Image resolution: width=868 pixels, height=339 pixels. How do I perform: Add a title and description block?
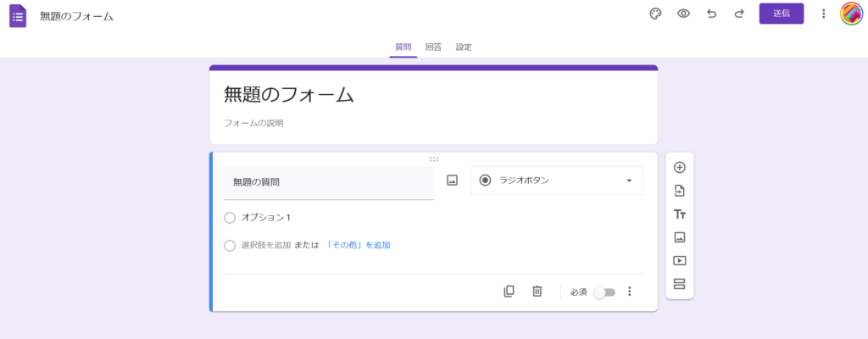pyautogui.click(x=679, y=214)
